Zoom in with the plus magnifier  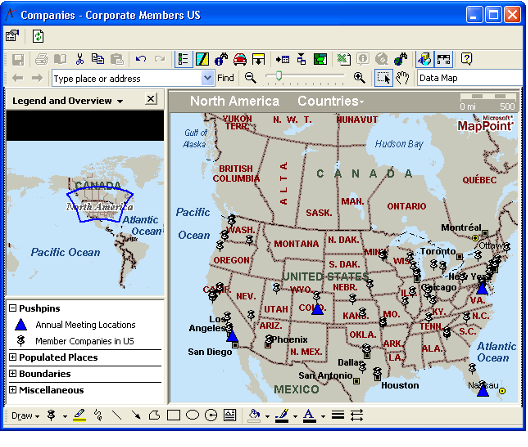click(x=360, y=78)
